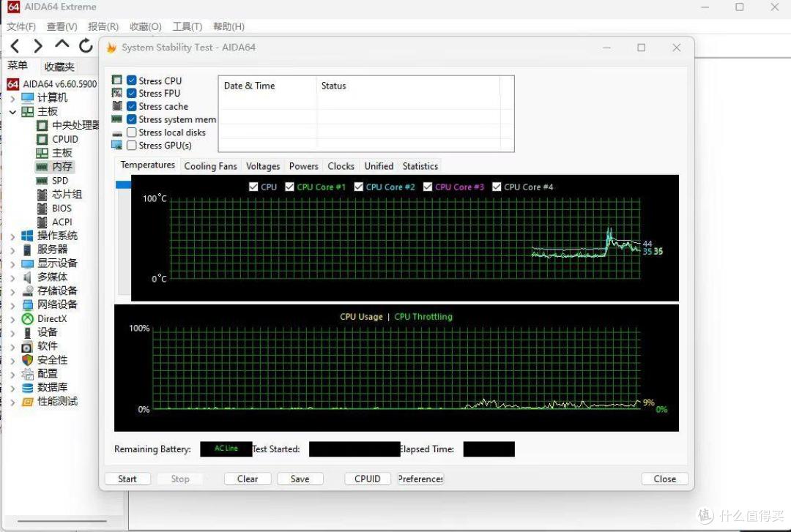Select the ACPI icon in the tree
The height and width of the screenshot is (532, 791).
point(42,222)
